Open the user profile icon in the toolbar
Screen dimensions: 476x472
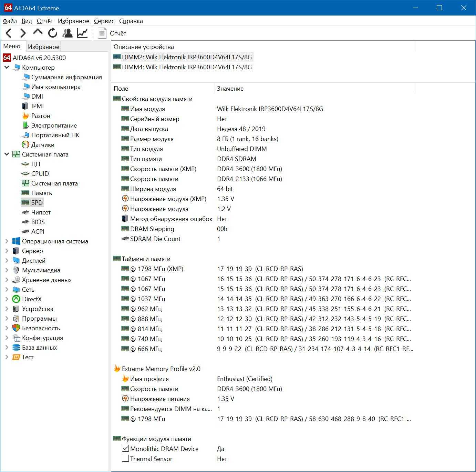coord(68,33)
